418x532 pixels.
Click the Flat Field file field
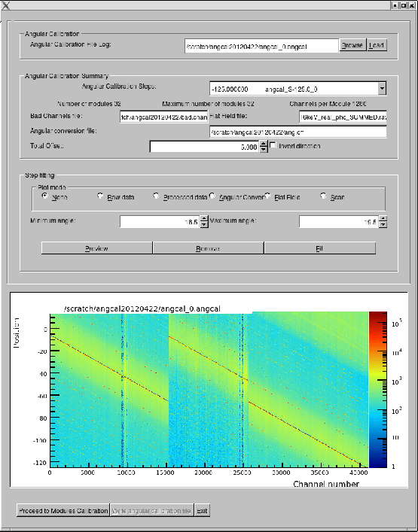click(x=343, y=117)
